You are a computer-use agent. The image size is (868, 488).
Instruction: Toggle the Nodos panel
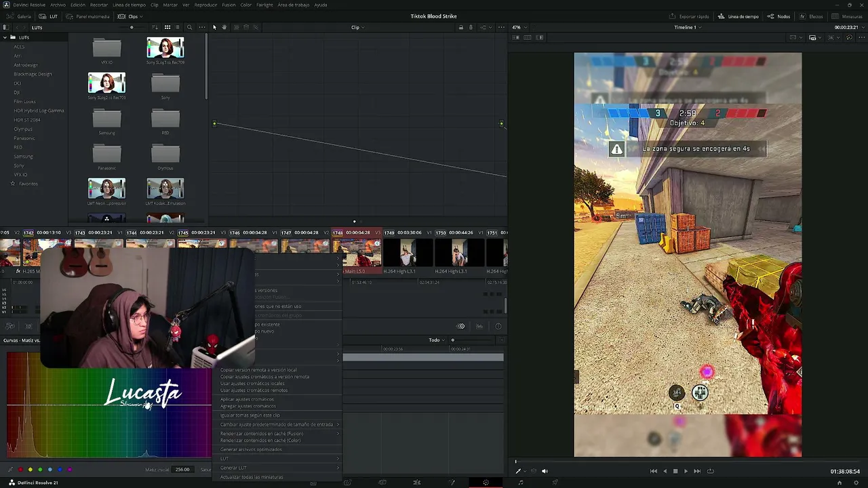coord(778,16)
